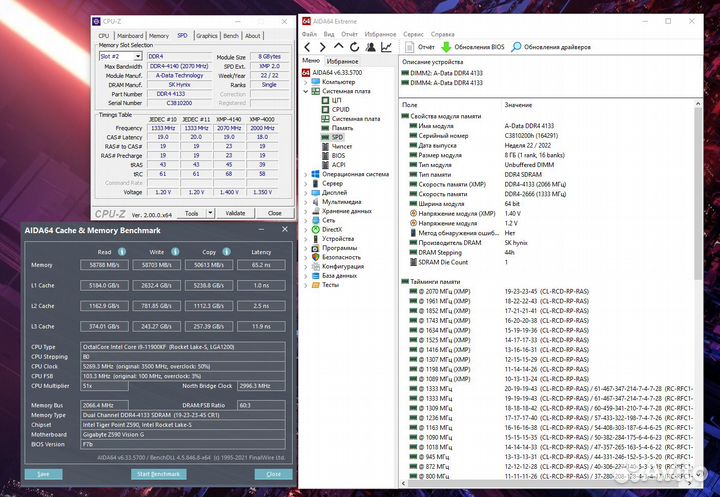This screenshot has width=720, height=497.
Task: Select AIDA64 v6.33.5700 root node
Action: pyautogui.click(x=332, y=73)
